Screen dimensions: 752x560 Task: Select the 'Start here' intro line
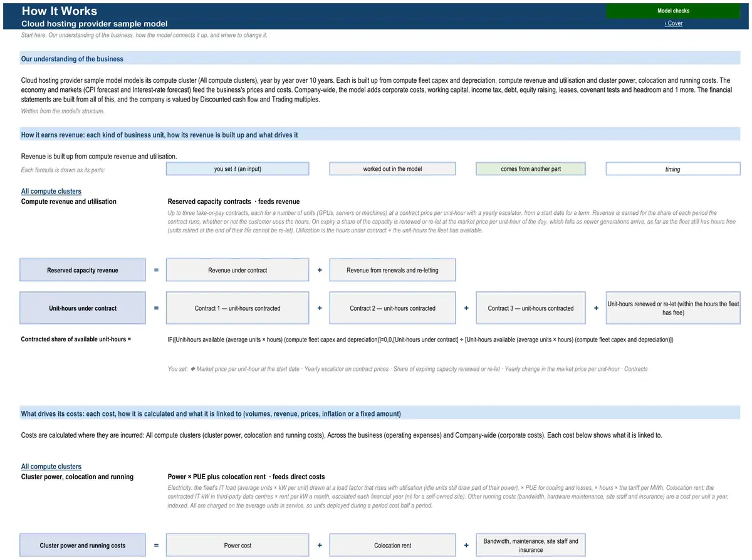click(x=144, y=35)
